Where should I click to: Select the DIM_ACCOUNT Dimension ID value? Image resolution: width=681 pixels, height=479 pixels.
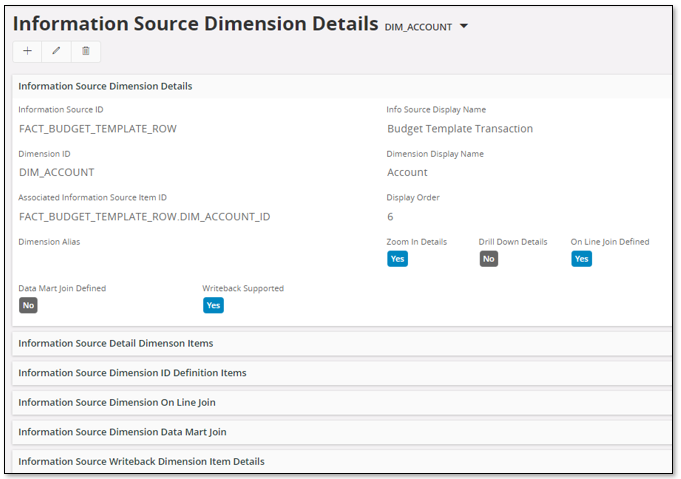[56, 172]
